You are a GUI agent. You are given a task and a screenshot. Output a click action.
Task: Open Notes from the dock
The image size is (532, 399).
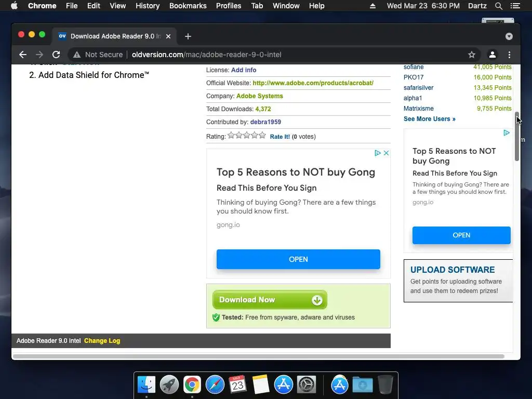[261, 385]
